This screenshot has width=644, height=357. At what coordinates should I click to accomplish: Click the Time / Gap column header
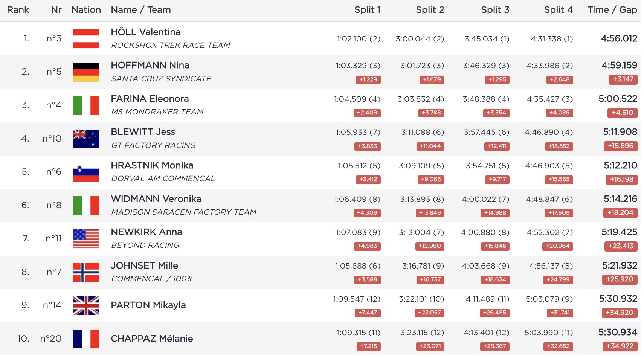[x=612, y=10]
